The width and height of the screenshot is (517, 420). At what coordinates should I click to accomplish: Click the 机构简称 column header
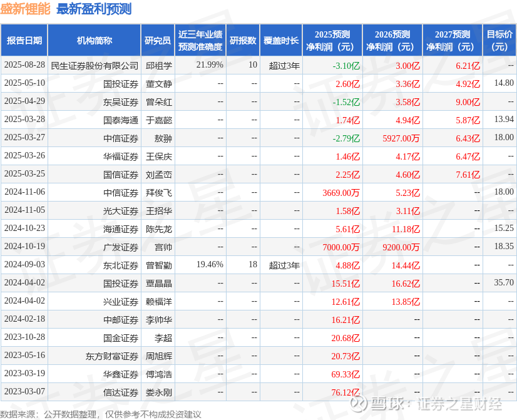coord(95,40)
